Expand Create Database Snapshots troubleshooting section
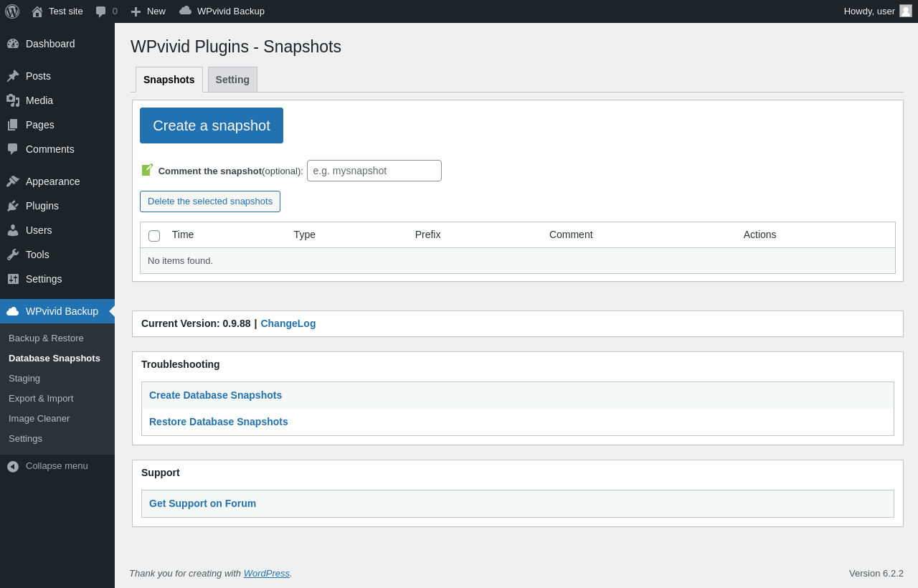This screenshot has width=918, height=588. pyautogui.click(x=215, y=395)
